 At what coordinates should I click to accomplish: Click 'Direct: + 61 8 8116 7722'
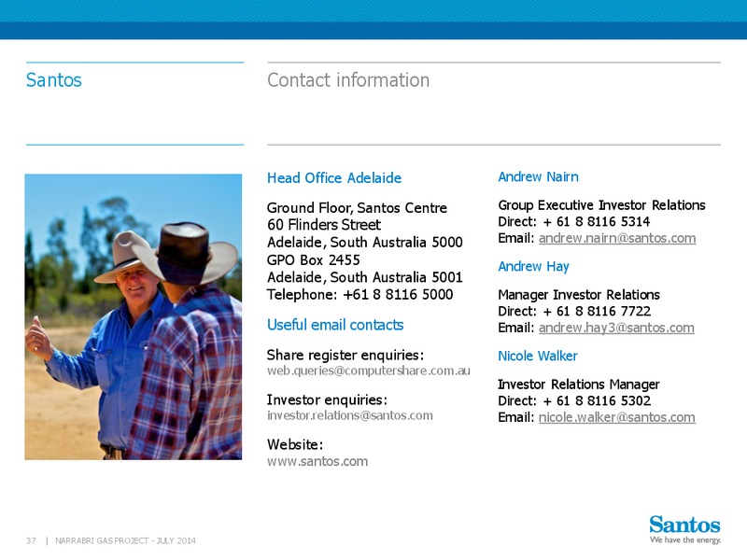(574, 311)
